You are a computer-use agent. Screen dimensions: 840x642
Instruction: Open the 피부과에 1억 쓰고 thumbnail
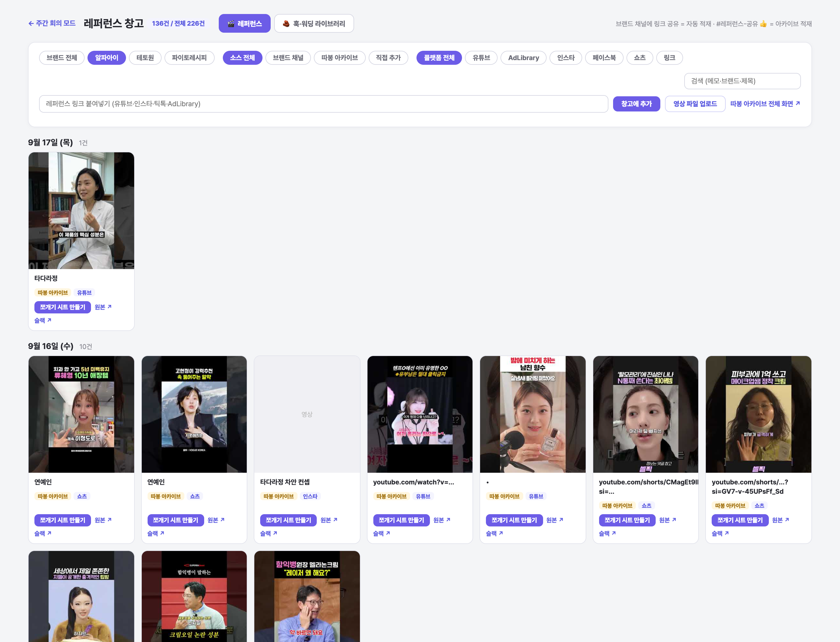[x=759, y=414]
